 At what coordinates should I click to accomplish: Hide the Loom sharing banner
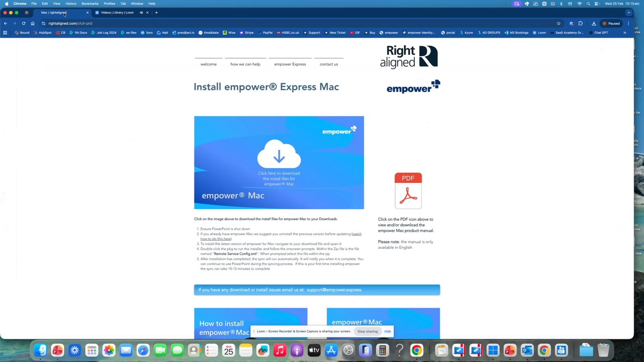pos(387,331)
